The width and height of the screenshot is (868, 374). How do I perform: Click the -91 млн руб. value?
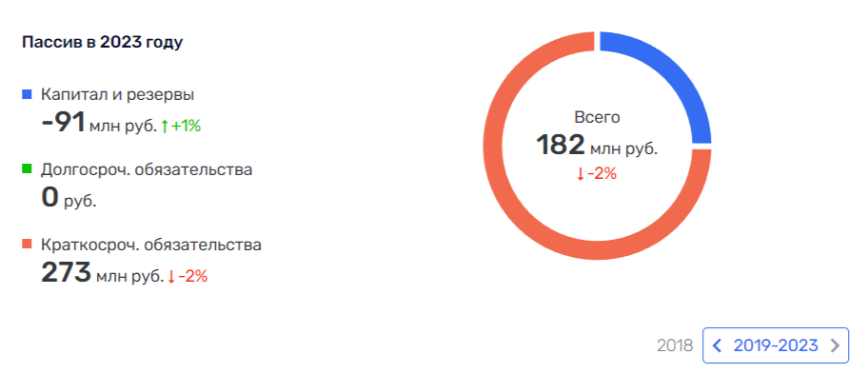tap(99, 123)
